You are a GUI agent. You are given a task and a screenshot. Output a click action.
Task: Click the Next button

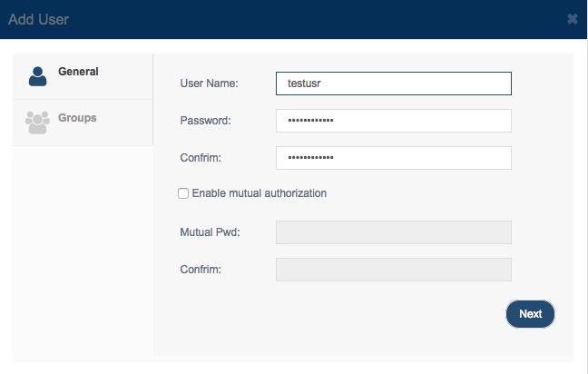point(530,314)
